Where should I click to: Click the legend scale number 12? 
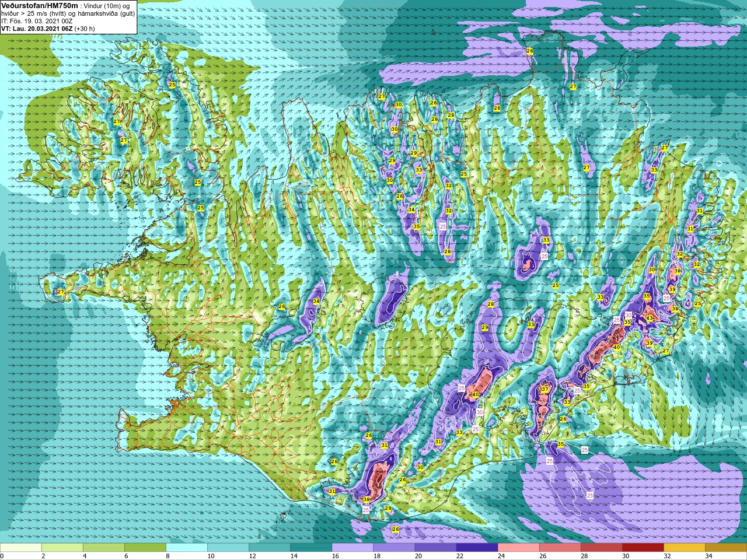[252, 556]
